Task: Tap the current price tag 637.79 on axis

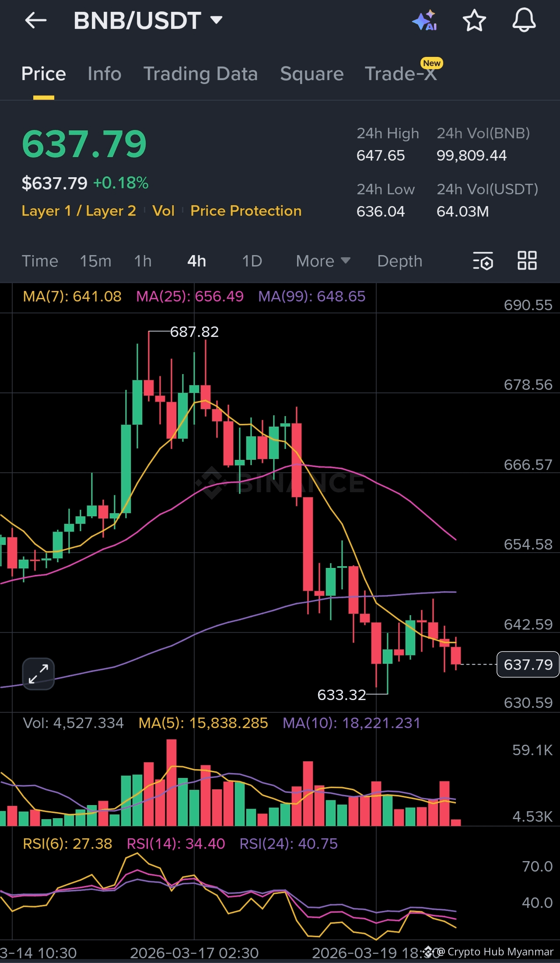Action: click(528, 665)
